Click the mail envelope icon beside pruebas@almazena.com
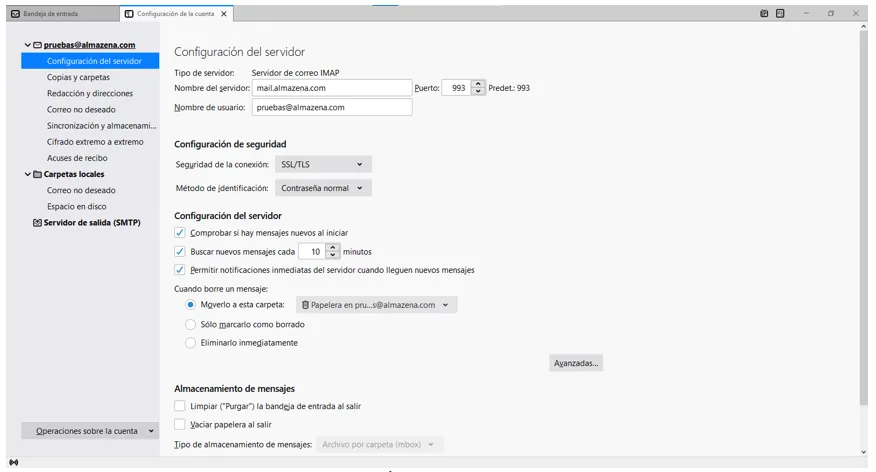The height and width of the screenshot is (472, 876). coord(37,45)
